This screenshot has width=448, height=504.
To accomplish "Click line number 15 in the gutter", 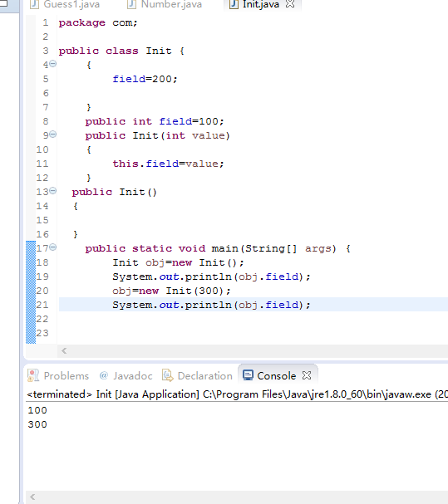I will pyautogui.click(x=42, y=220).
